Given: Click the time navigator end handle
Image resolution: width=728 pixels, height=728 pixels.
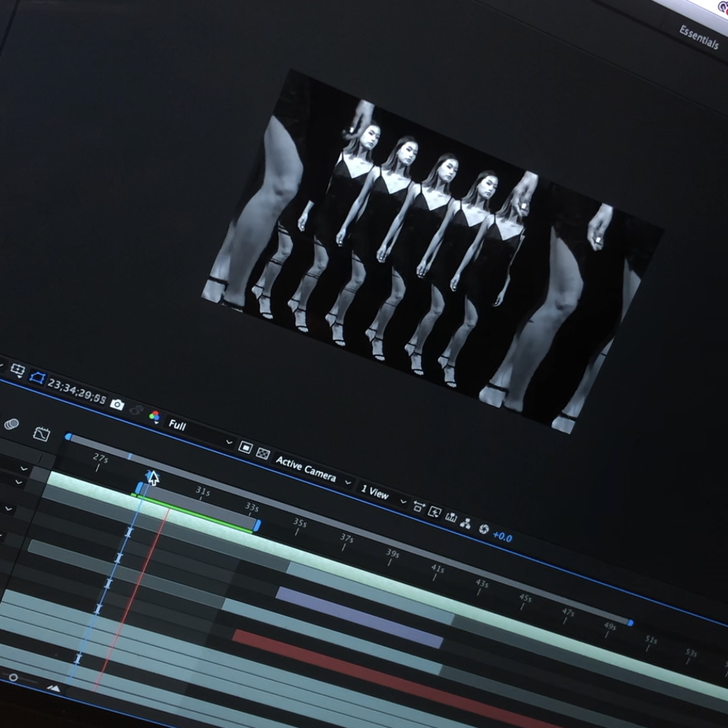Looking at the screenshot, I should coord(630,623).
